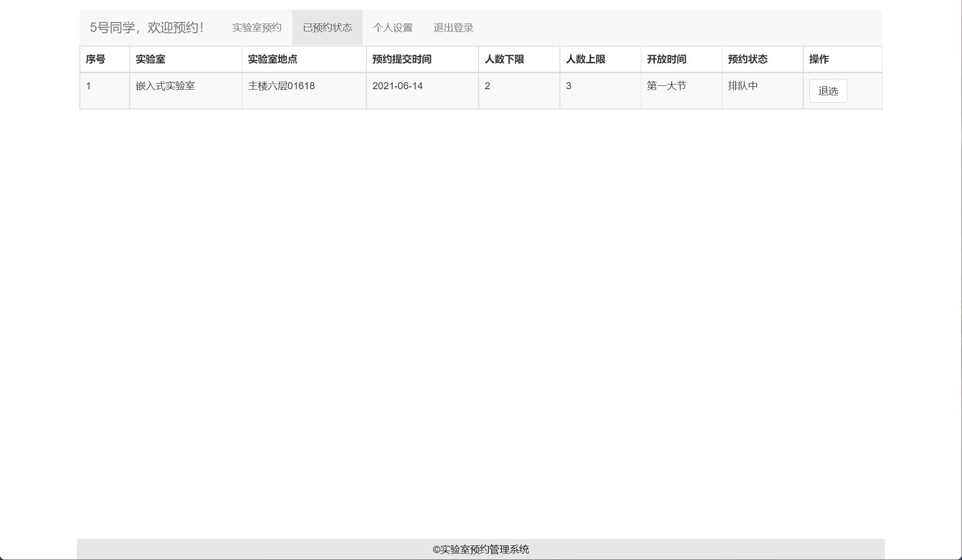Click the 实验室地点 column header
This screenshot has width=962, height=560.
[272, 59]
